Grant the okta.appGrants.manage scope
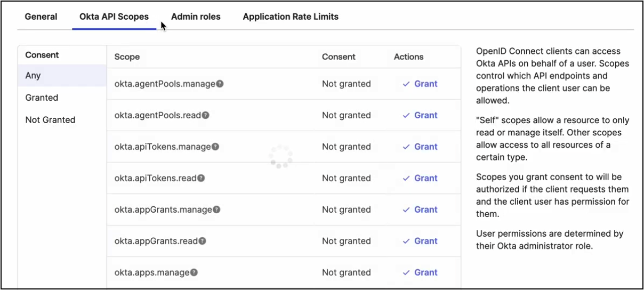Viewport: 644px width, 290px height. (420, 210)
